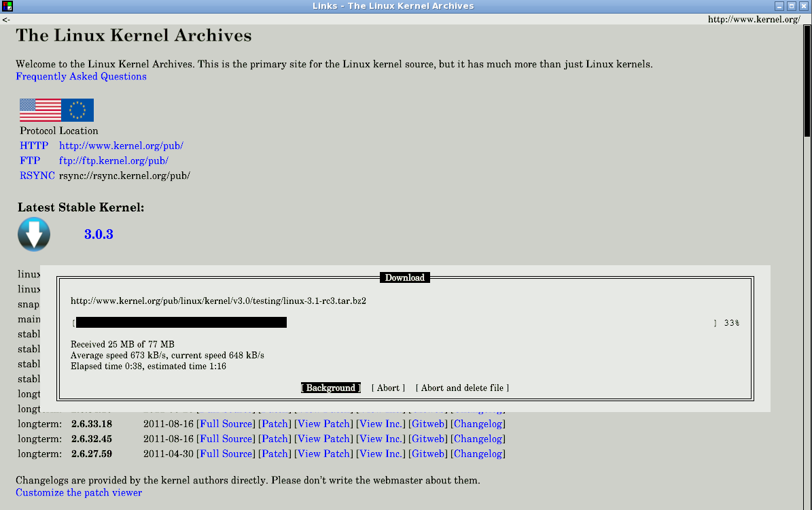Open Frequently Asked Questions link

82,76
